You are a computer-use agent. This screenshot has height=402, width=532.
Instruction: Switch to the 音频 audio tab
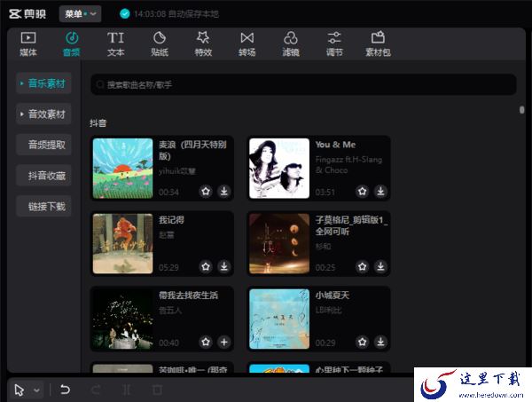72,43
